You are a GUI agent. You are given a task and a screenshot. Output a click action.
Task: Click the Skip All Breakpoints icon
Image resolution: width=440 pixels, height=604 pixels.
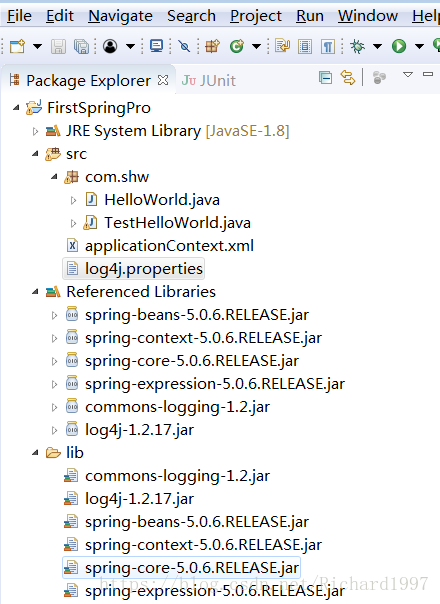pos(184,47)
